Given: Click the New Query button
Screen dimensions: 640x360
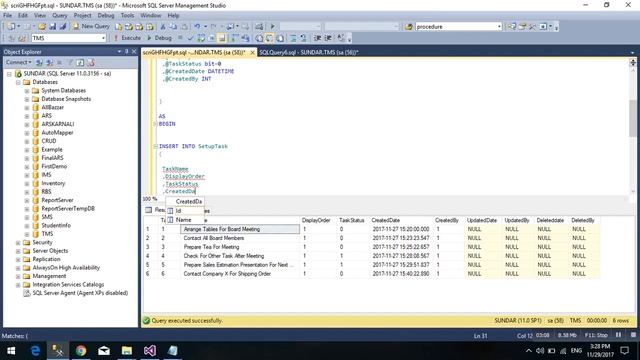Looking at the screenshot, I should 91,26.
